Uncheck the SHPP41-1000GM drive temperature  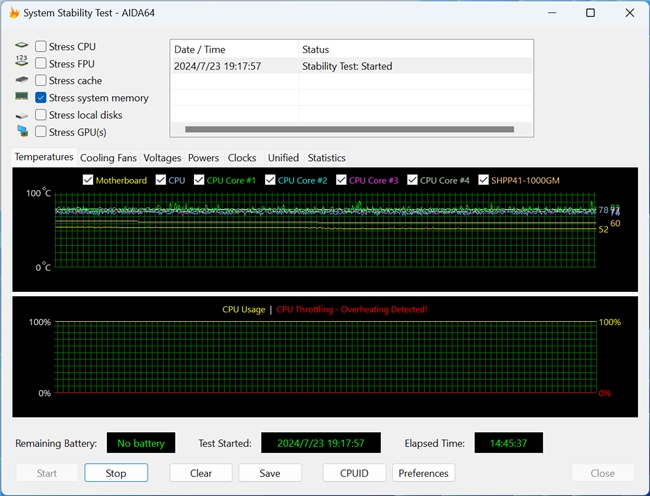pyautogui.click(x=483, y=180)
